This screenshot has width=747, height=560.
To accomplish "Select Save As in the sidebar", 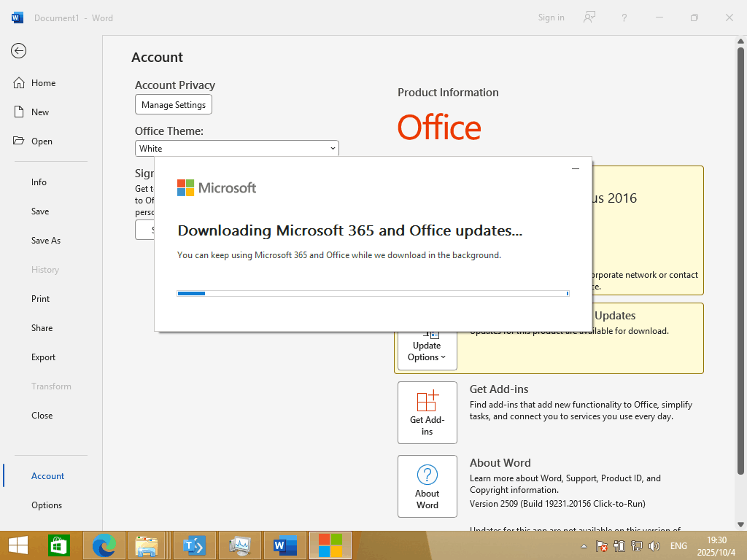I will tap(46, 241).
